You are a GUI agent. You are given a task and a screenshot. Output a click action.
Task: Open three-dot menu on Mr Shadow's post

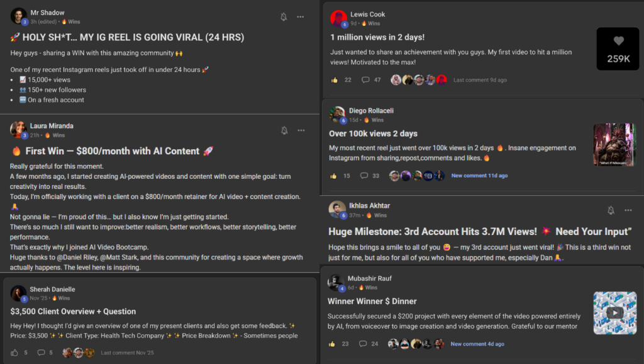point(301,17)
